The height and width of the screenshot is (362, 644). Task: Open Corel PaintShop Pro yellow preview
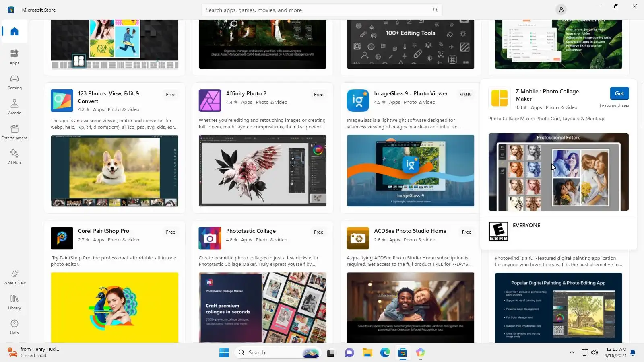[115, 308]
